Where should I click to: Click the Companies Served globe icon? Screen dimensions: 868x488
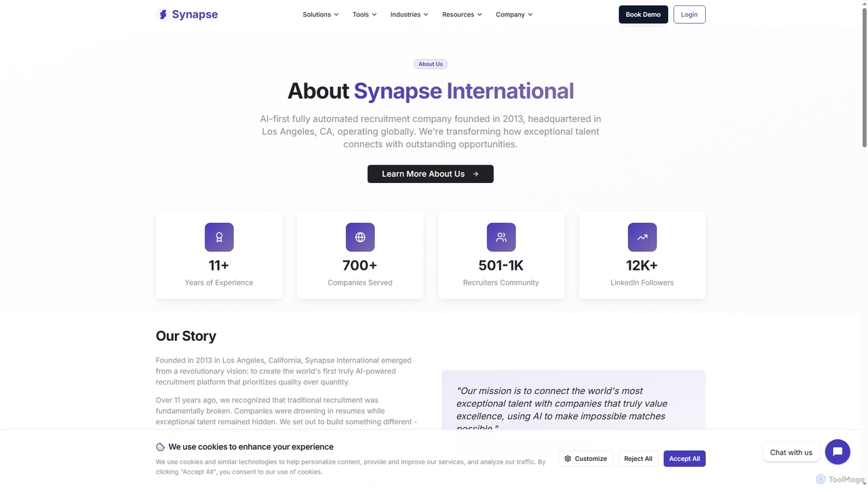tap(360, 237)
